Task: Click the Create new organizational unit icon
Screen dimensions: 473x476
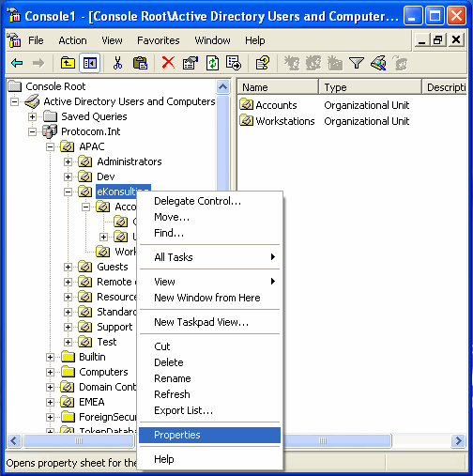Action: [335, 63]
